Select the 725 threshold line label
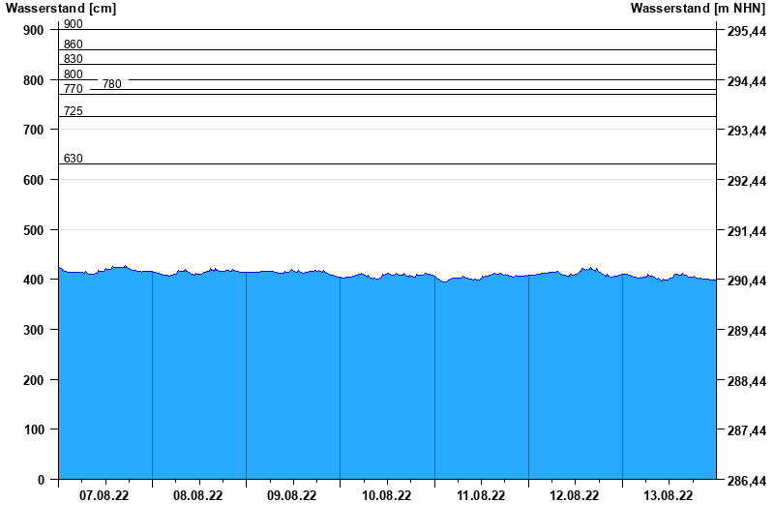 coord(73,111)
